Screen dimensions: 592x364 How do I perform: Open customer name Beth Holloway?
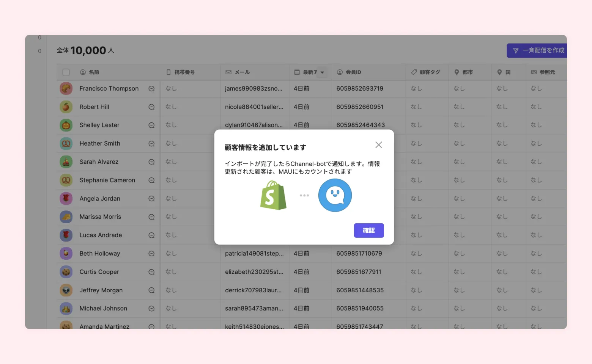tap(100, 253)
